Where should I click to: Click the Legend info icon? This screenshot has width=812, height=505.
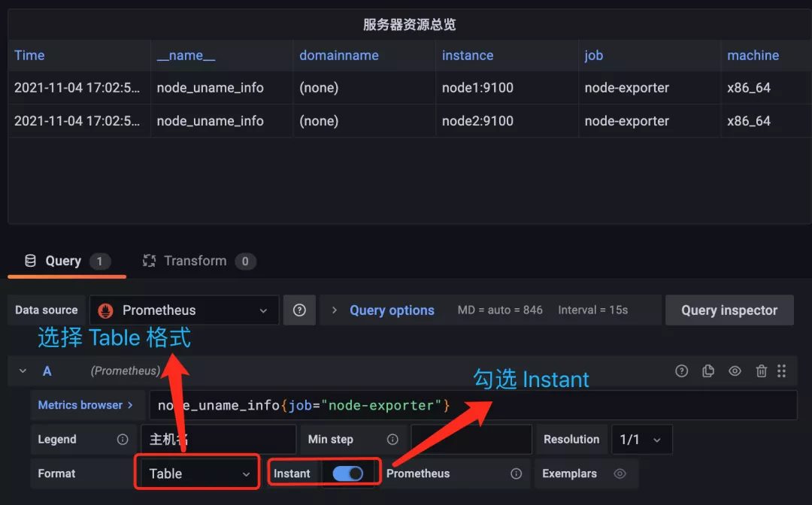pyautogui.click(x=123, y=440)
